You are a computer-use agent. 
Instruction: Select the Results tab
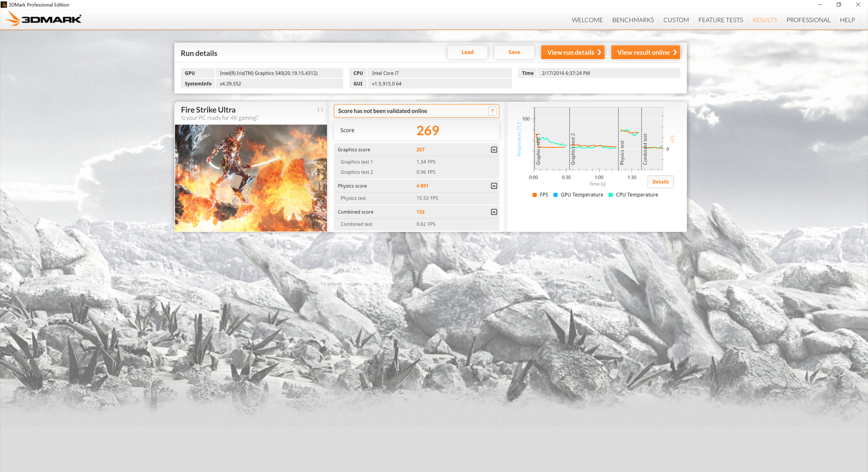764,20
